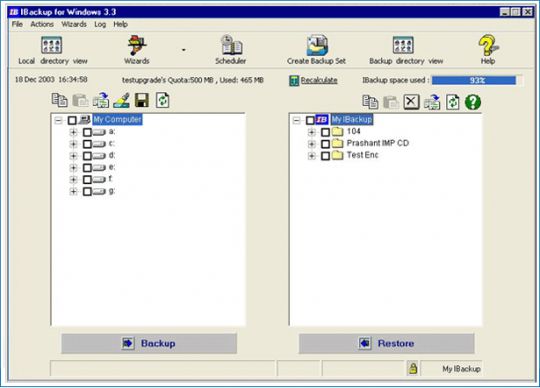Screen dimensions: 540x388
Task: Click the blue-arrow move icon above backup tree
Action: tap(432, 102)
